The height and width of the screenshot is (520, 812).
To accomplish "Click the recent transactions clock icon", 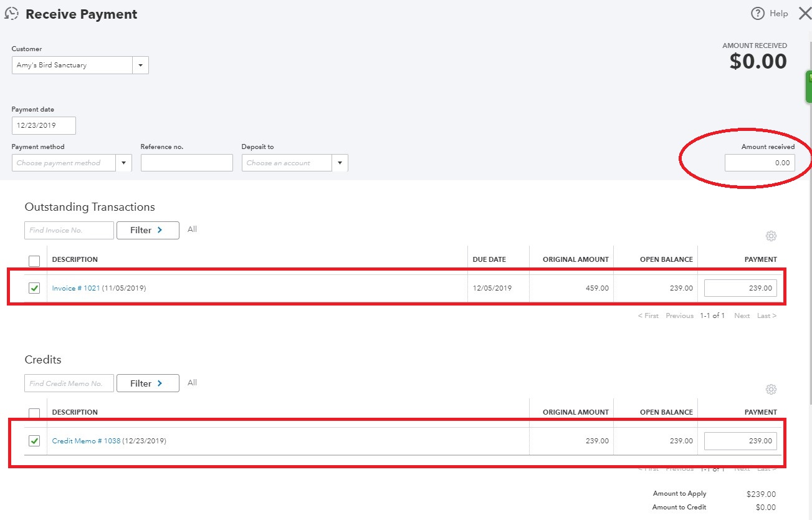I will (x=11, y=12).
